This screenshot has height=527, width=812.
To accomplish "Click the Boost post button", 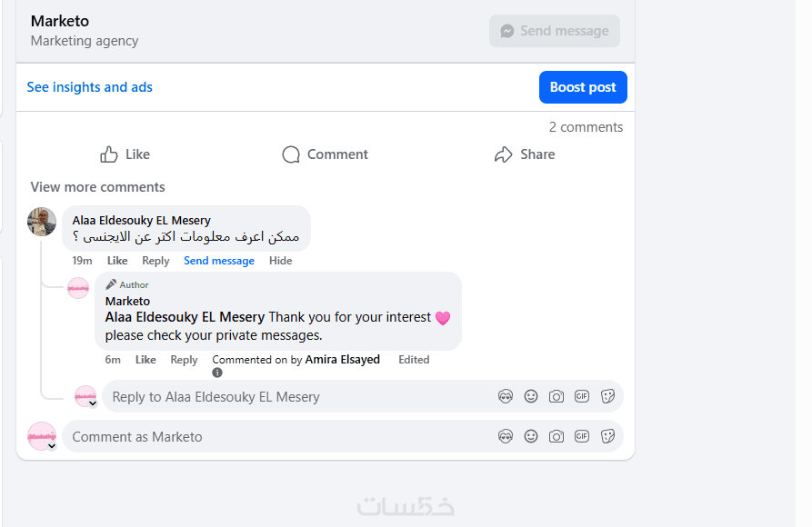I will [x=583, y=87].
